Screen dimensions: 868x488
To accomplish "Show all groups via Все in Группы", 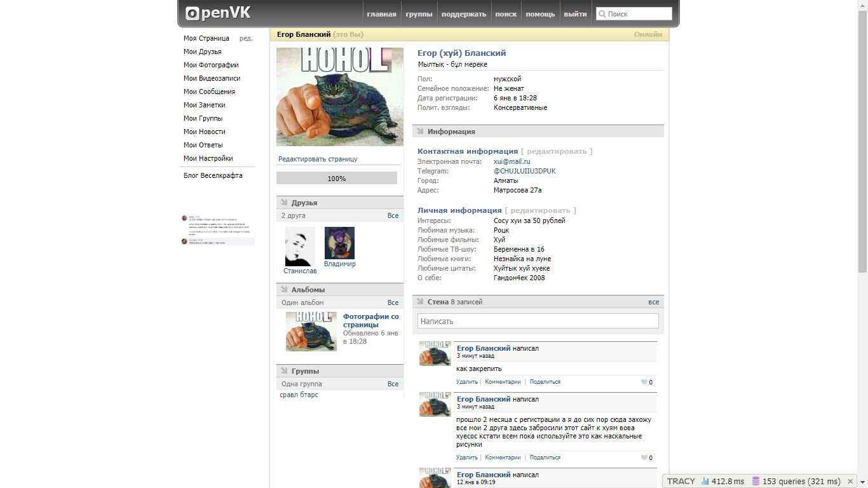I will coord(393,384).
